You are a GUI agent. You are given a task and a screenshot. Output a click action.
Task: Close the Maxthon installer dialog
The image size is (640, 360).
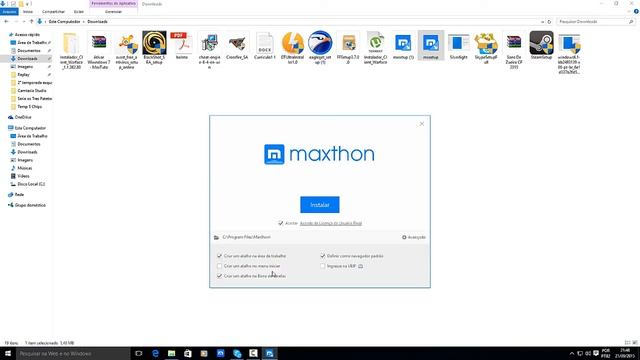(x=422, y=124)
